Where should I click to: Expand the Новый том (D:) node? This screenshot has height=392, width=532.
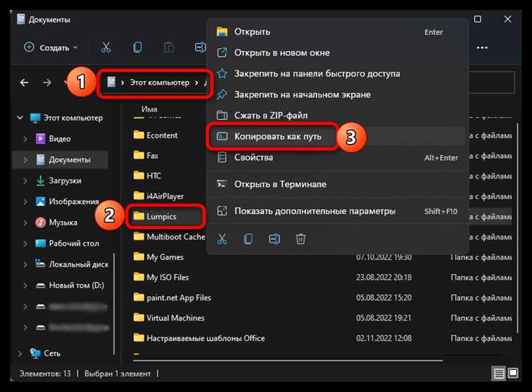click(x=25, y=286)
